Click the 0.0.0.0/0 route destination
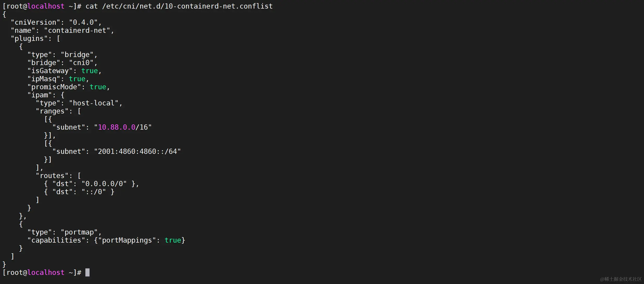644x284 pixels. 104,184
